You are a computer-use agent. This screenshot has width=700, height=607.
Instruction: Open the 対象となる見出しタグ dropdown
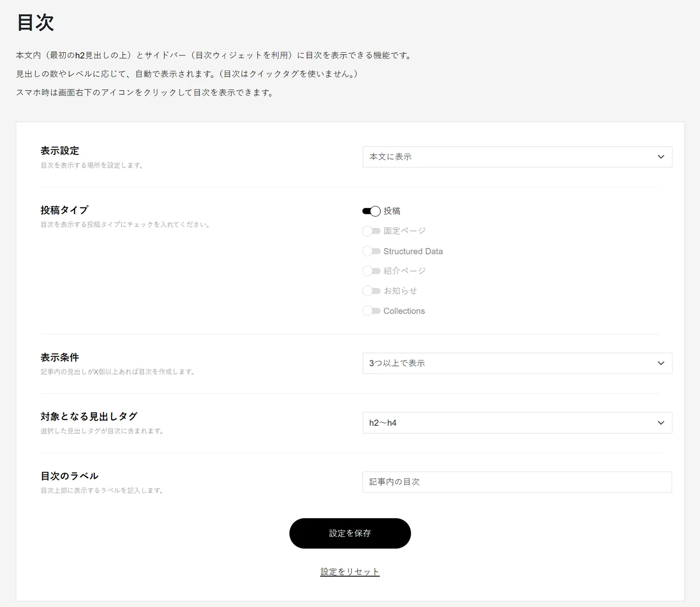pos(517,423)
